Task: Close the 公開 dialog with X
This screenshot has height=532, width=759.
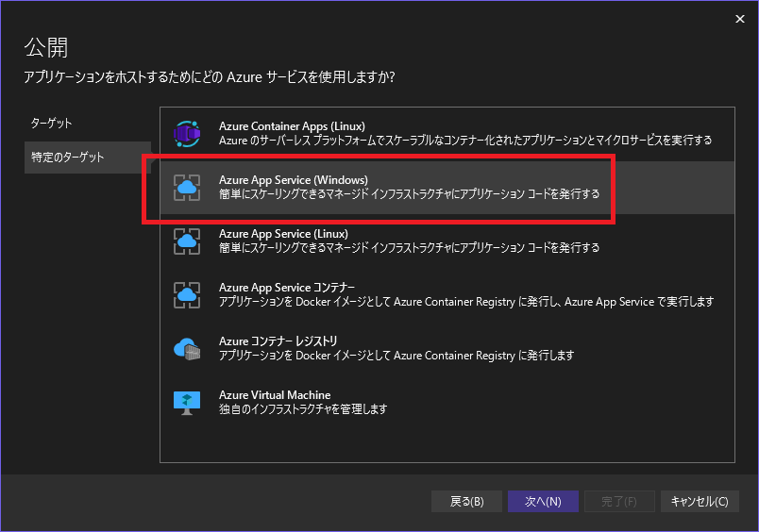Action: (x=739, y=19)
